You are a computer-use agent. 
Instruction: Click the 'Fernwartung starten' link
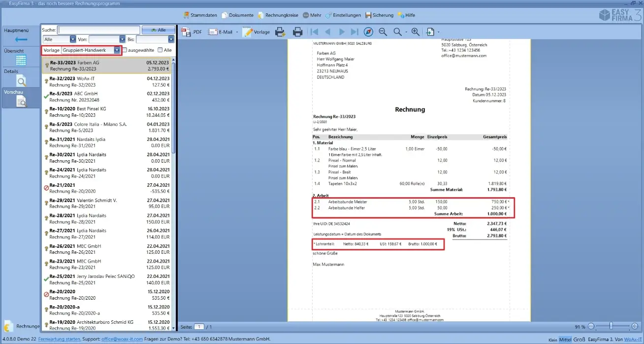[59, 339]
